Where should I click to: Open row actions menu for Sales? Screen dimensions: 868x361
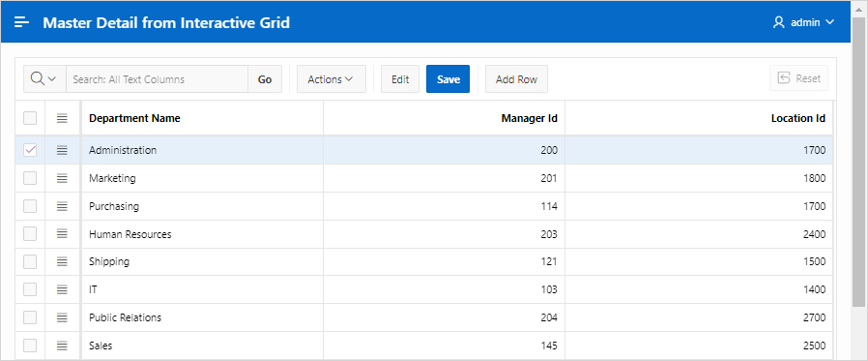(x=62, y=346)
